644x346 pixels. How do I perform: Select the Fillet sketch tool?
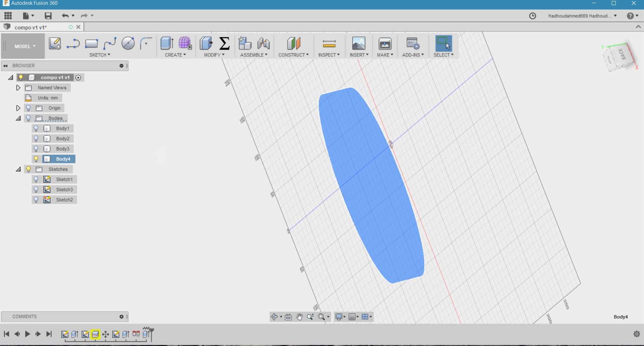(x=146, y=43)
